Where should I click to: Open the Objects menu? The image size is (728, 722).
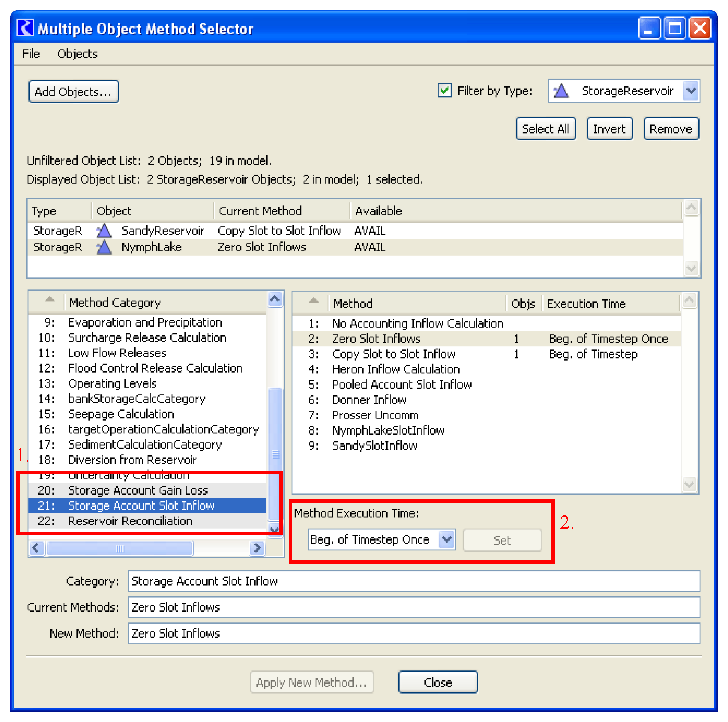coord(77,54)
